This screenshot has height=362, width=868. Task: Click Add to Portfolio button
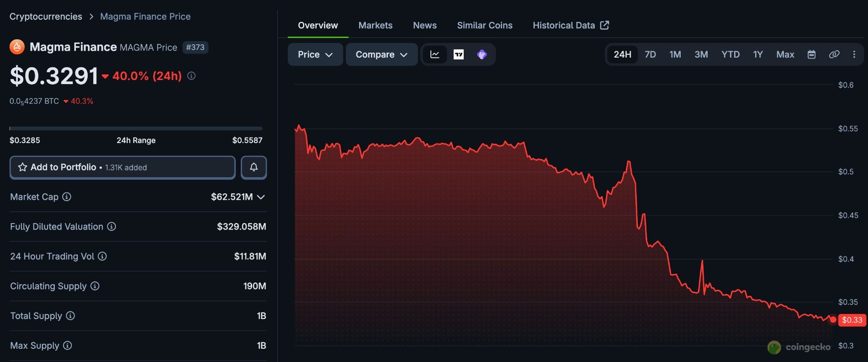(x=122, y=167)
